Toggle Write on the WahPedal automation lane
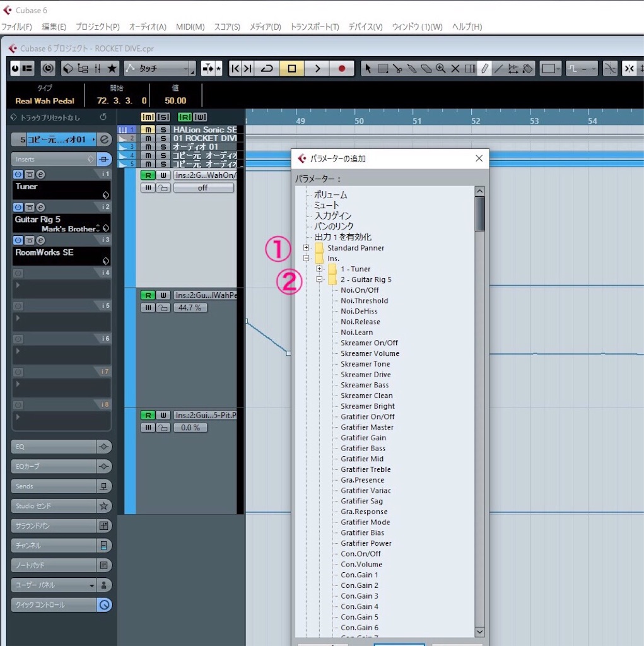 pyautogui.click(x=163, y=295)
